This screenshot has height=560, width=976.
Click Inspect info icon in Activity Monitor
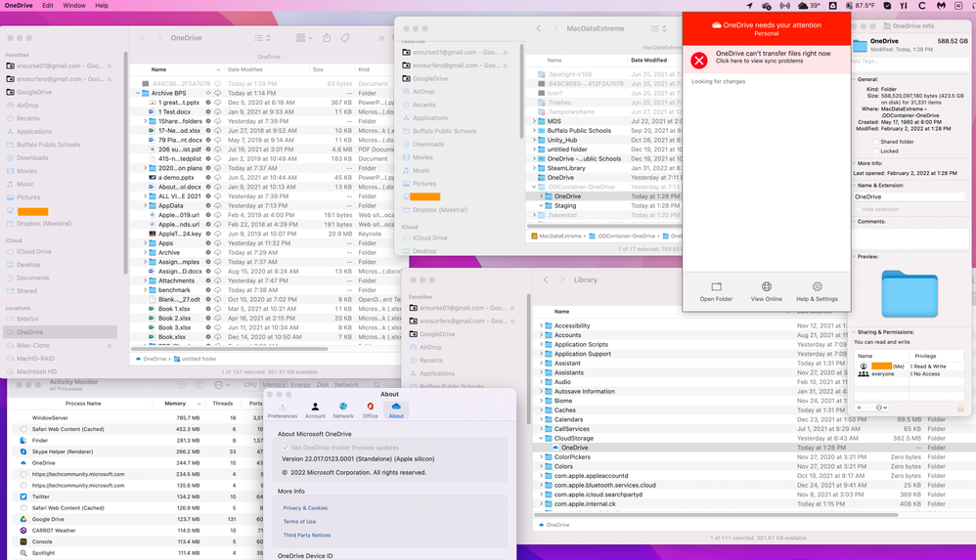click(x=200, y=385)
